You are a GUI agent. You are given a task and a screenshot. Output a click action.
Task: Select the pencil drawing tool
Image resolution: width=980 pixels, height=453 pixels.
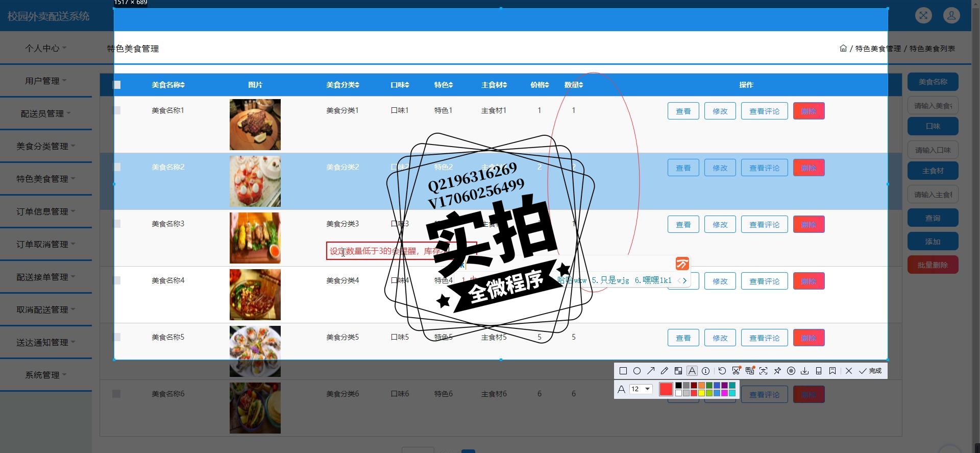coord(665,371)
